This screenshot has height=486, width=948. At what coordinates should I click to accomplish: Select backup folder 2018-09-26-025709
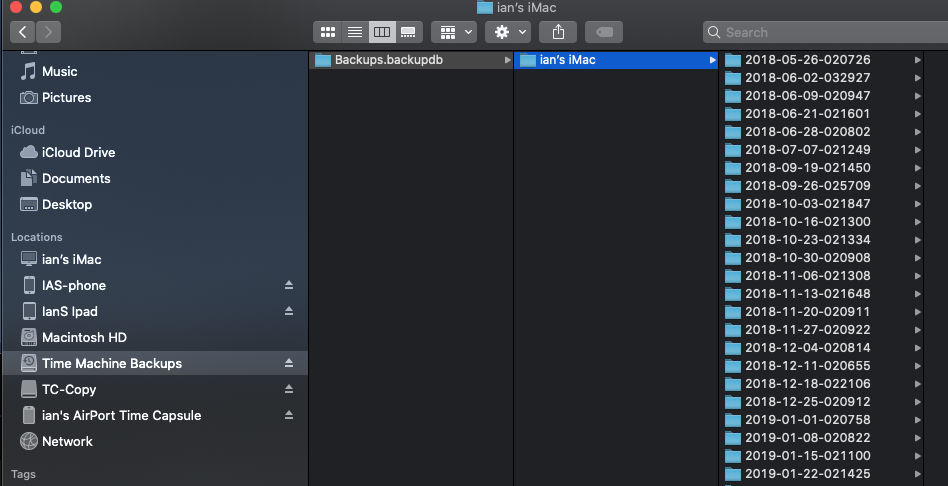(x=822, y=186)
